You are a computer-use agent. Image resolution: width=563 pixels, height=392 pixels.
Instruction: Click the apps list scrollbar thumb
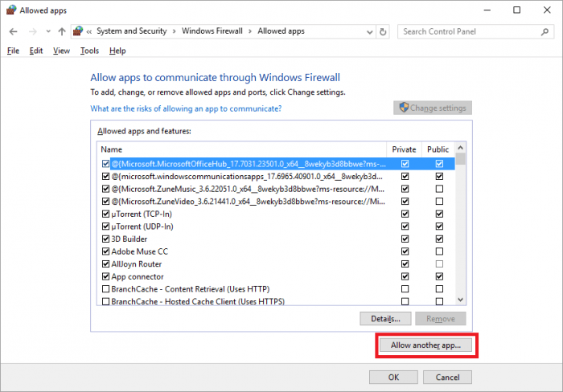[x=461, y=158]
